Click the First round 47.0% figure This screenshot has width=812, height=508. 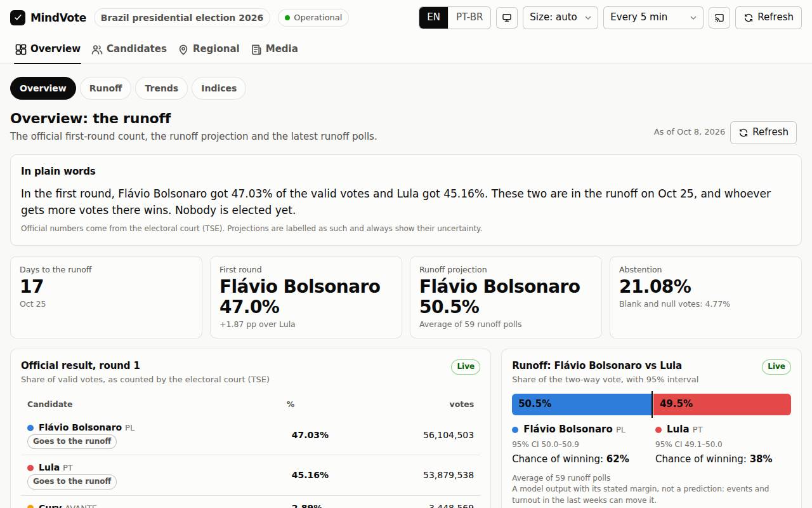click(249, 307)
